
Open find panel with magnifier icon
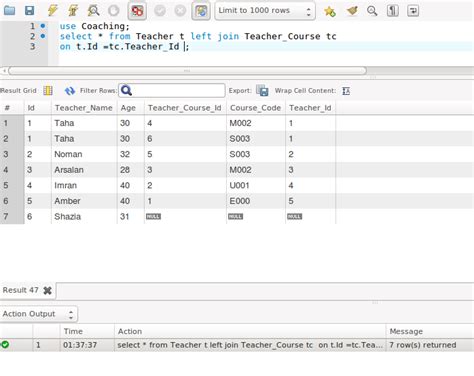point(372,11)
